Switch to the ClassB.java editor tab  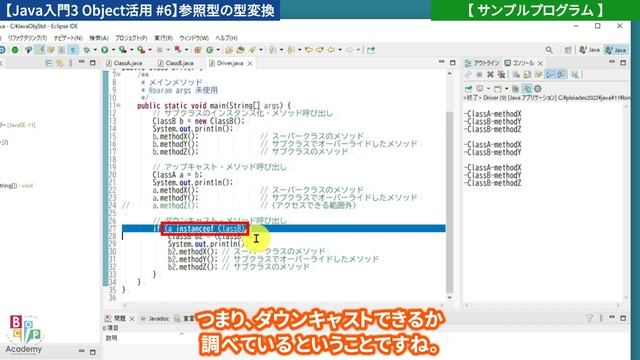(x=176, y=63)
